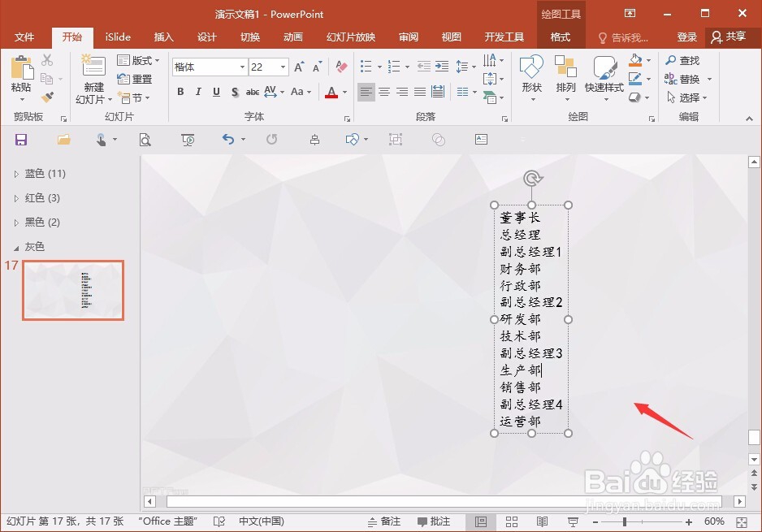This screenshot has width=762, height=532.
Task: Click the Undo arrow
Action: (228, 140)
